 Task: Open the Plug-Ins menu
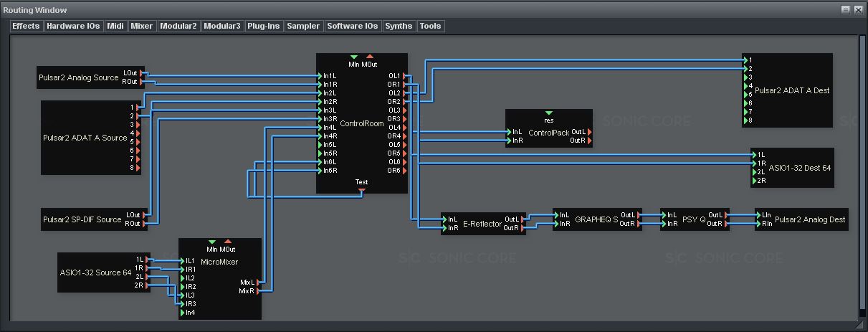tap(263, 26)
